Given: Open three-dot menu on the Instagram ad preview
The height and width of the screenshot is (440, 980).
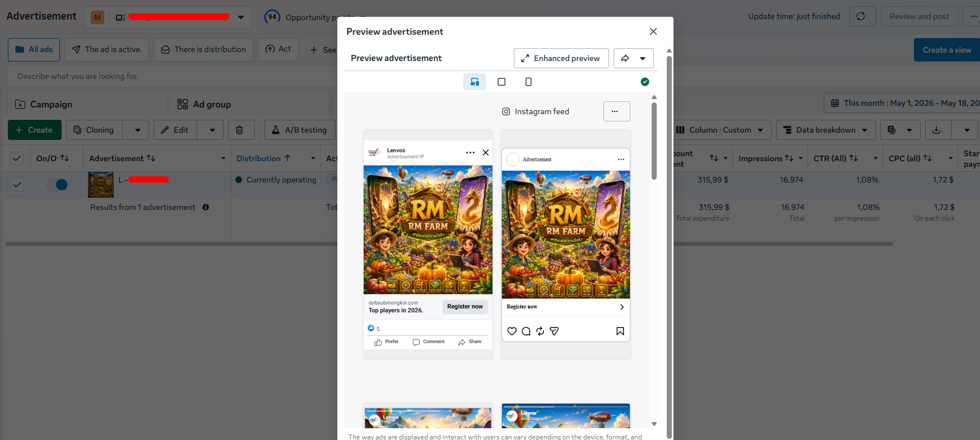Looking at the screenshot, I should 621,160.
